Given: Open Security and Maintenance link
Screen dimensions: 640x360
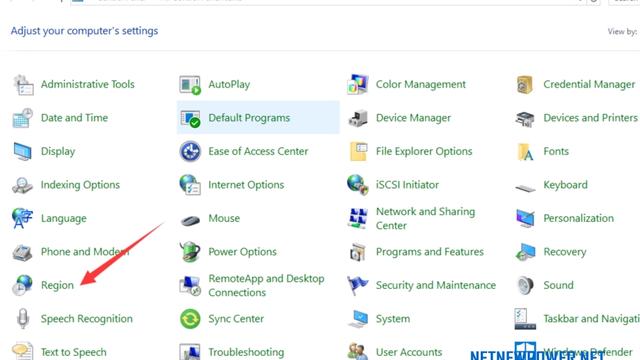Looking at the screenshot, I should point(436,285).
